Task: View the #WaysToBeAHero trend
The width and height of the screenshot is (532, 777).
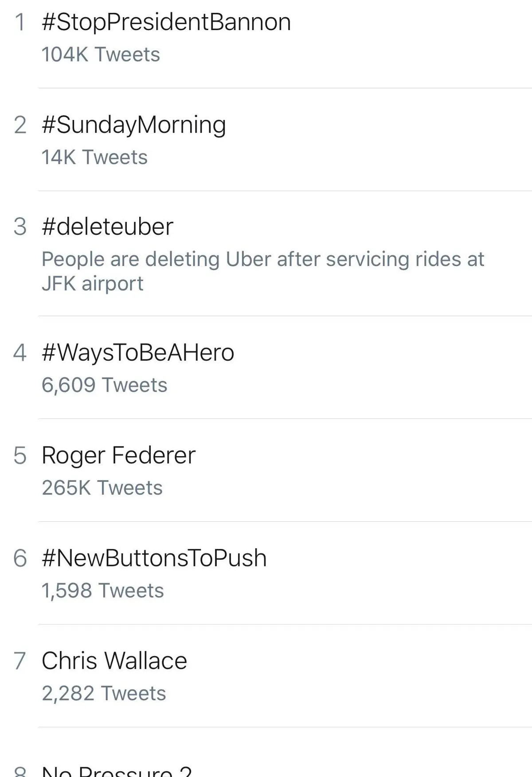Action: [x=138, y=353]
